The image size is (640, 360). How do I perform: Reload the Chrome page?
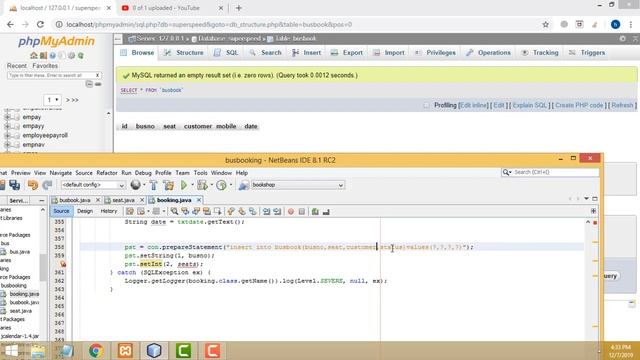[40, 24]
